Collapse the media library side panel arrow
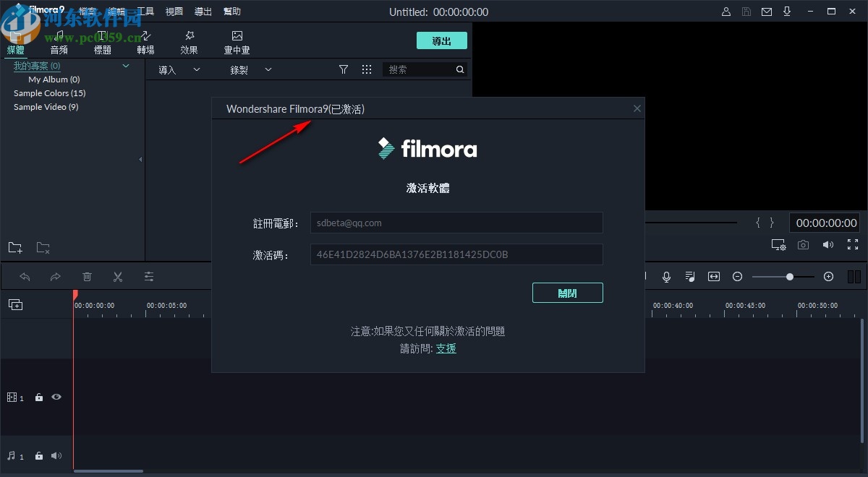This screenshot has height=477, width=868. [140, 159]
